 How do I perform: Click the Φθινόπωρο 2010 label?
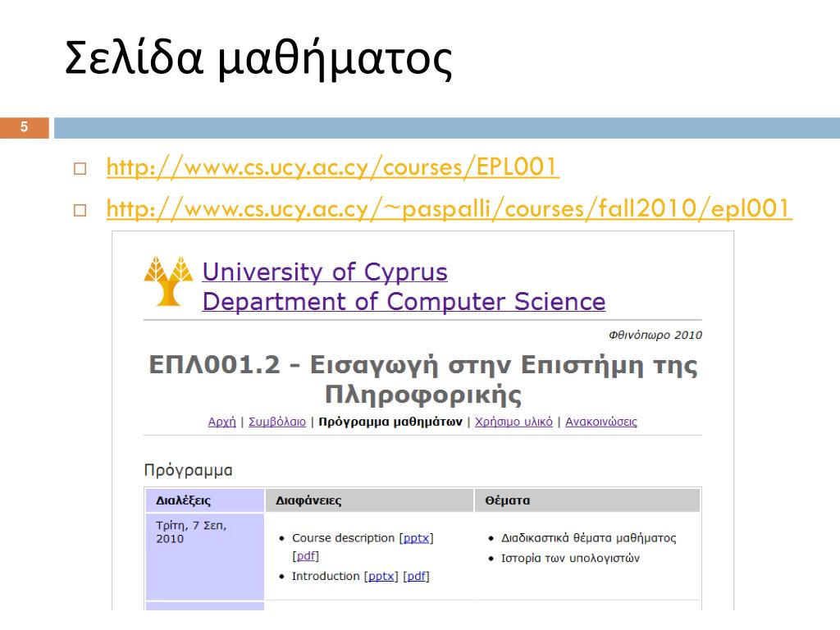655,335
